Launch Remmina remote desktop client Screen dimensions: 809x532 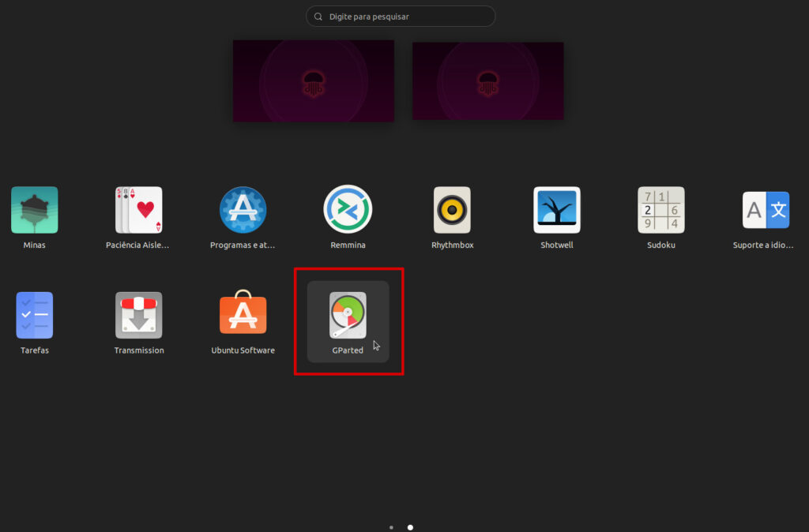click(348, 209)
